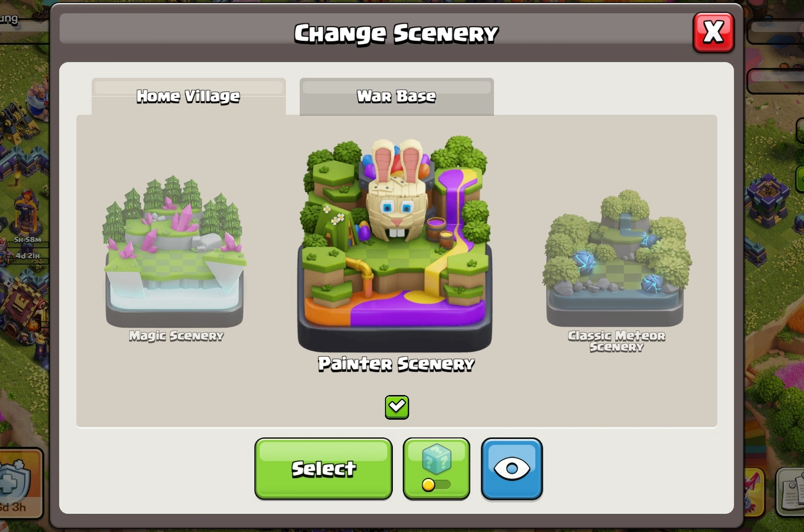Screen dimensions: 804x532
Task: Close the Change Scenery dialog
Action: [x=713, y=33]
